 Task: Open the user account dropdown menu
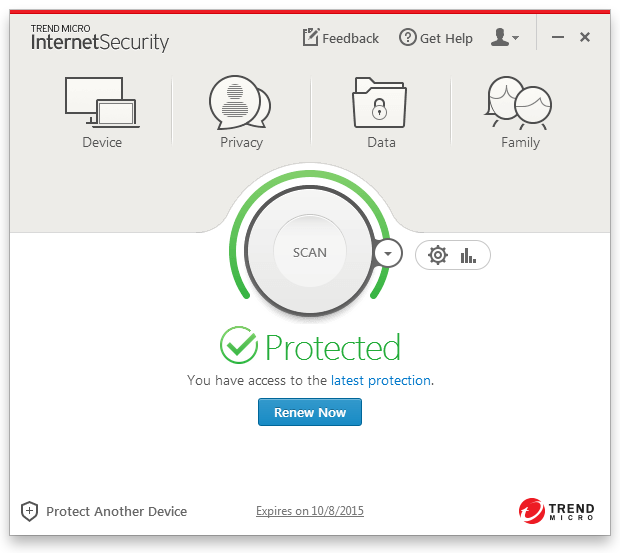[505, 38]
